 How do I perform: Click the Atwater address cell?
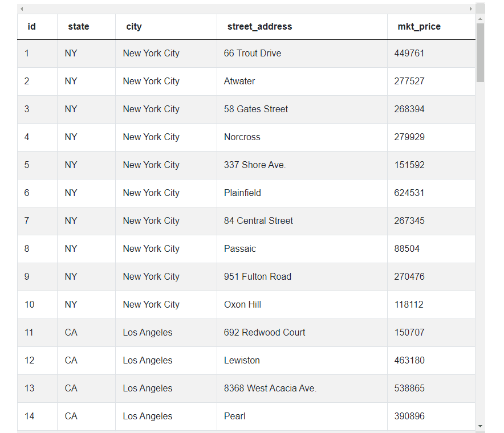[239, 81]
